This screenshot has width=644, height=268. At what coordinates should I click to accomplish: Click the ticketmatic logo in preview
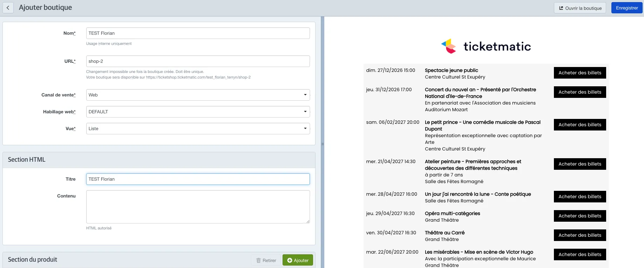click(486, 46)
